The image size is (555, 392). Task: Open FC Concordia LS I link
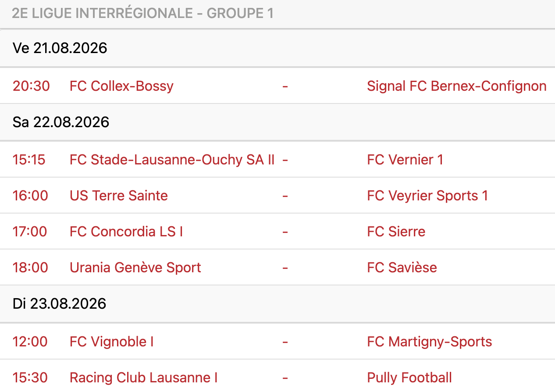[126, 232]
